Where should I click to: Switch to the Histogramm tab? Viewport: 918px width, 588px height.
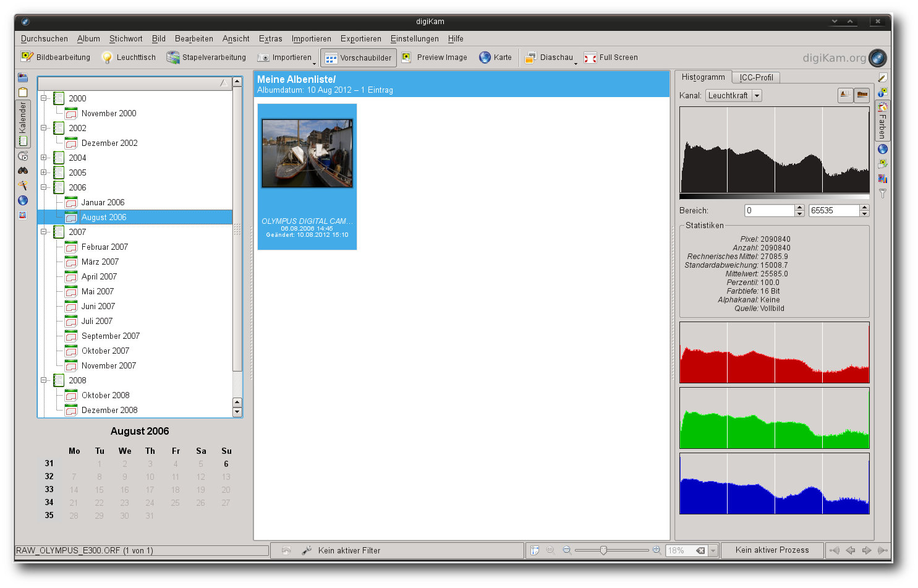pyautogui.click(x=703, y=77)
